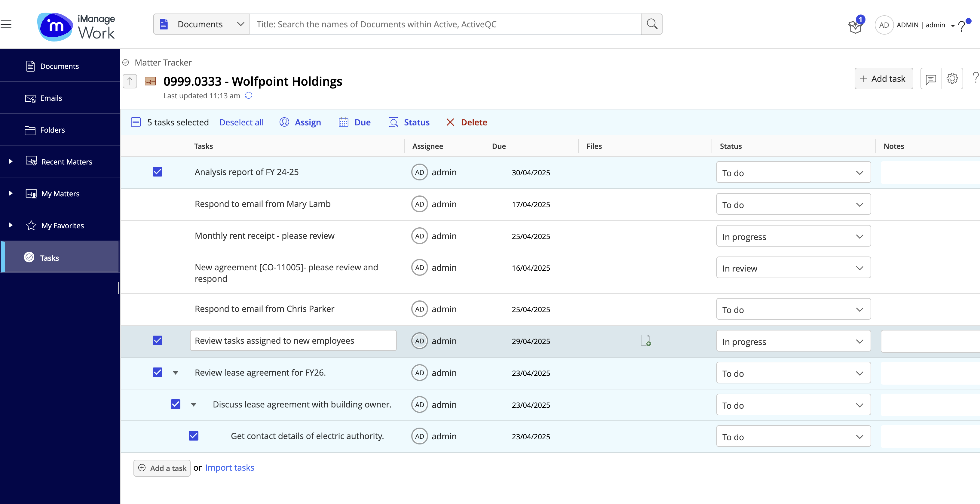Image resolution: width=980 pixels, height=504 pixels.
Task: Click the up arrow navigation icon
Action: [130, 81]
